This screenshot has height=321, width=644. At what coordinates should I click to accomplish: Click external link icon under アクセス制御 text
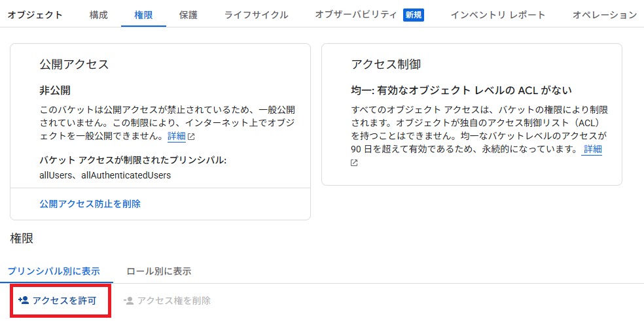pos(354,163)
